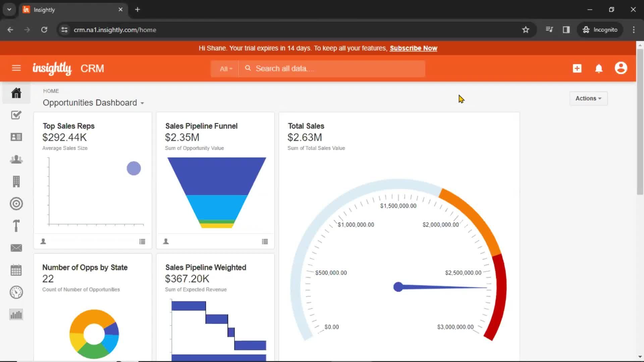This screenshot has height=362, width=644.
Task: Select the Projects icon in sidebar
Action: [x=16, y=226]
